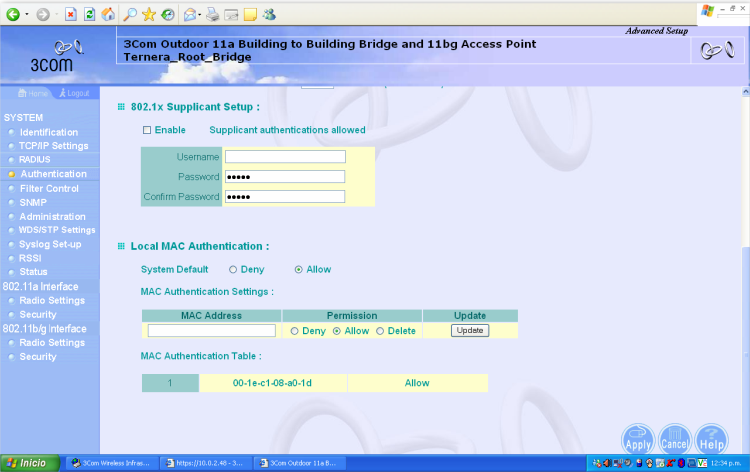The height and width of the screenshot is (472, 750).
Task: Click the Print icon in toolbar
Action: pos(213,15)
